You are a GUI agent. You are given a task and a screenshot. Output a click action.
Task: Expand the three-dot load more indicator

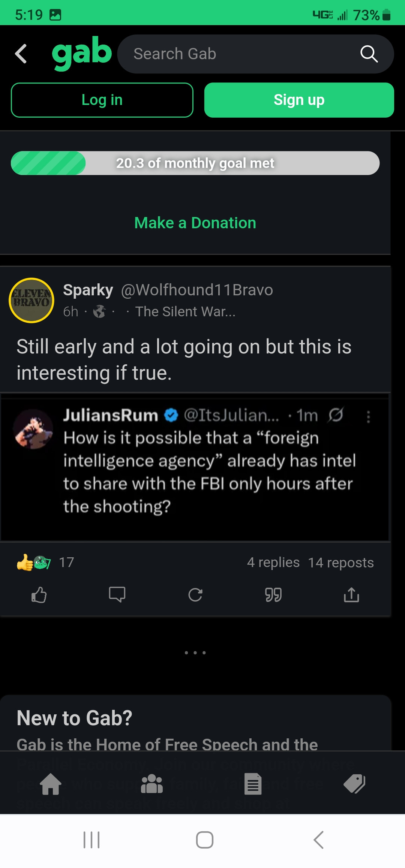[x=195, y=653]
